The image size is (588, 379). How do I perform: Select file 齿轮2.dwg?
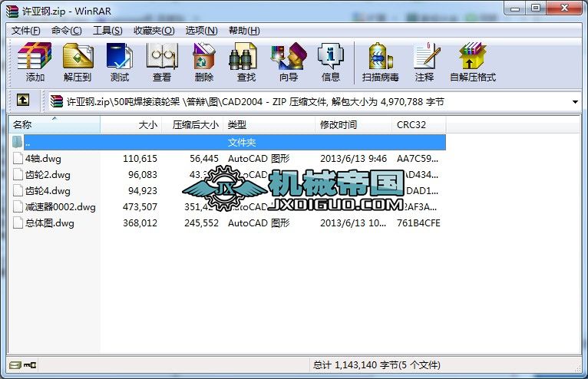pyautogui.click(x=48, y=175)
